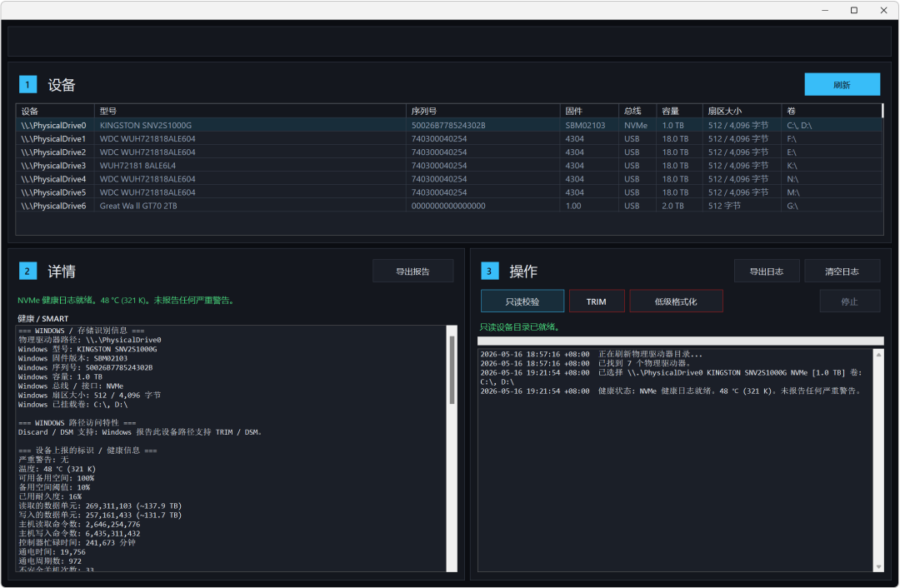Sort by 固件 column header
This screenshot has width=900, height=588.
click(589, 112)
